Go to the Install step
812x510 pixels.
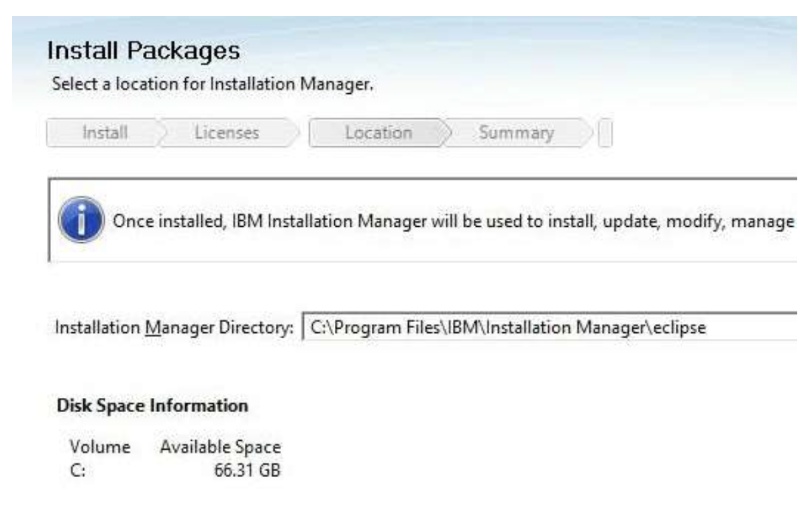[105, 133]
